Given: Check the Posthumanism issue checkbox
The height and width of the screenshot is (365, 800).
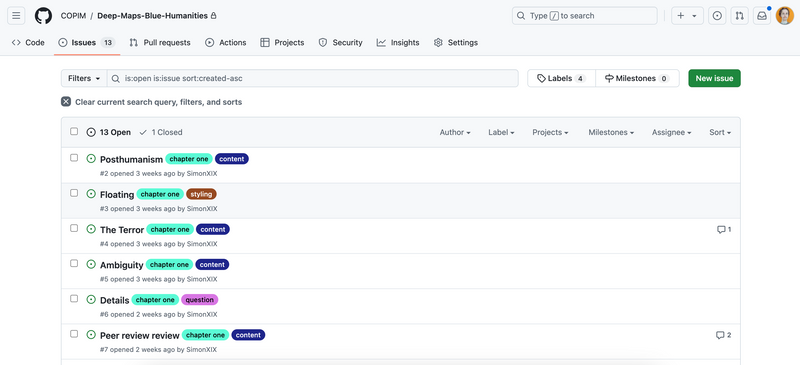Looking at the screenshot, I should [x=74, y=158].
